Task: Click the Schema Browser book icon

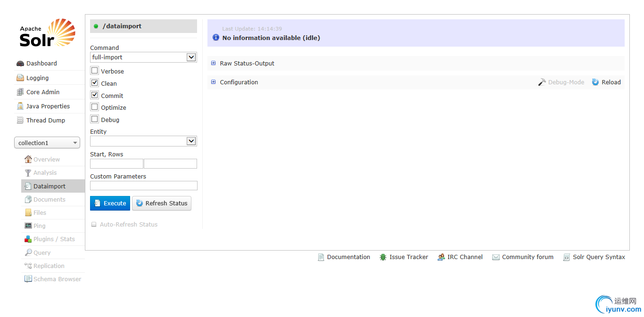Action: coord(28,279)
